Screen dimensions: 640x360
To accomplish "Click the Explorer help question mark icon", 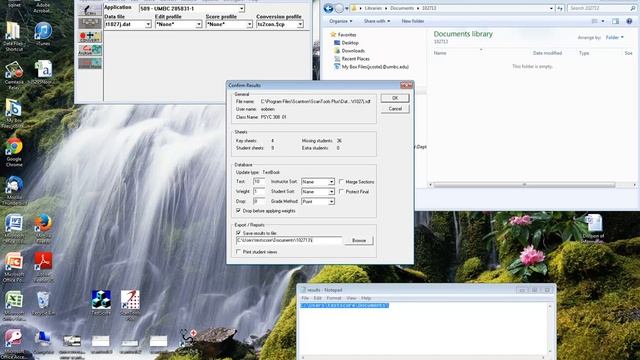I will (x=629, y=21).
